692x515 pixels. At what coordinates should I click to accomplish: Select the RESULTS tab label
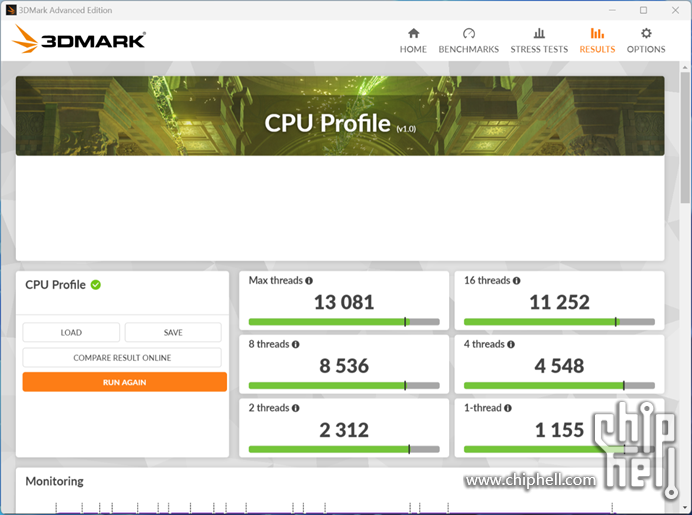click(x=597, y=49)
